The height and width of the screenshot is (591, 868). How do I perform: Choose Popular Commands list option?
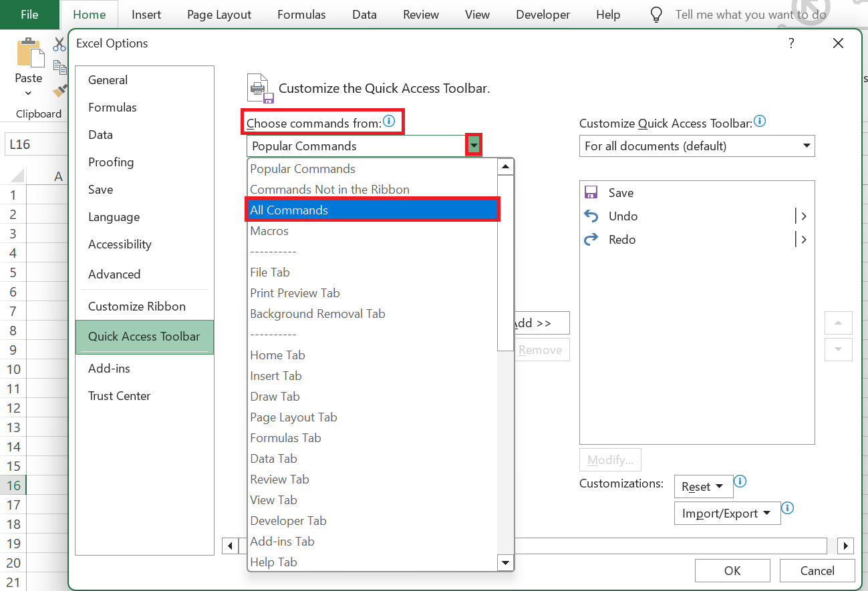[372, 169]
